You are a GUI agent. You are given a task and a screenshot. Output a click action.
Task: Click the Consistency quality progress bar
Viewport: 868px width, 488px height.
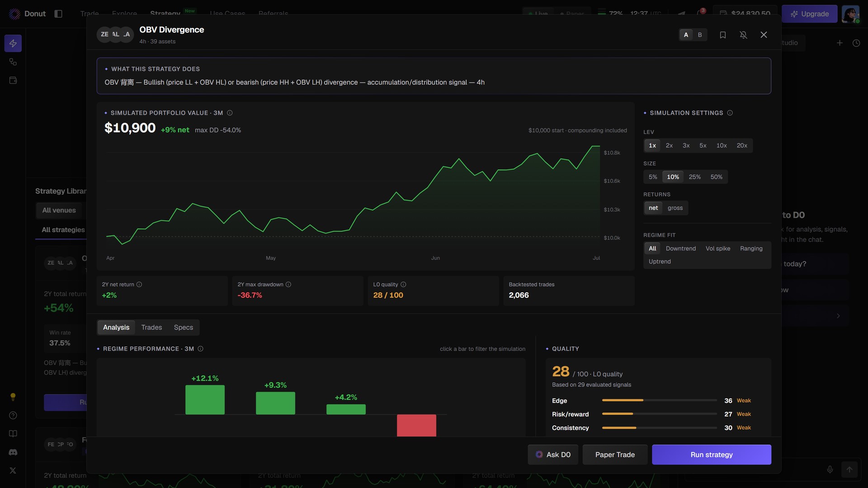pos(659,428)
